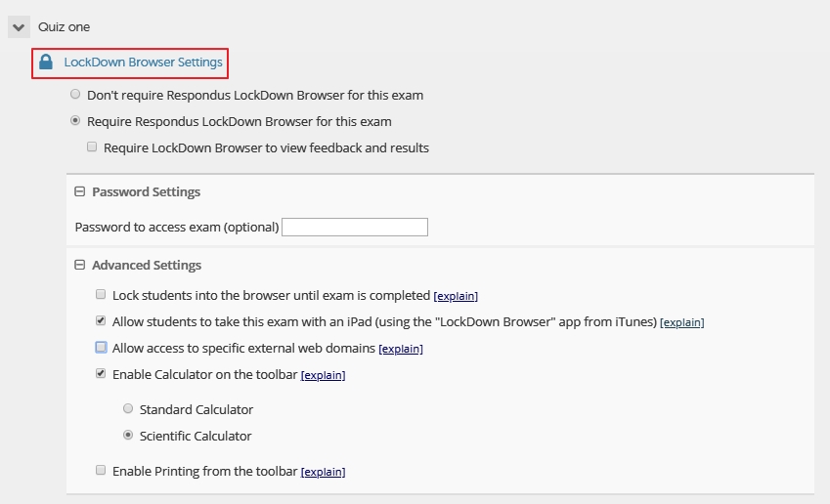The image size is (830, 504).
Task: Collapse the Quiz one chevron
Action: [19, 27]
